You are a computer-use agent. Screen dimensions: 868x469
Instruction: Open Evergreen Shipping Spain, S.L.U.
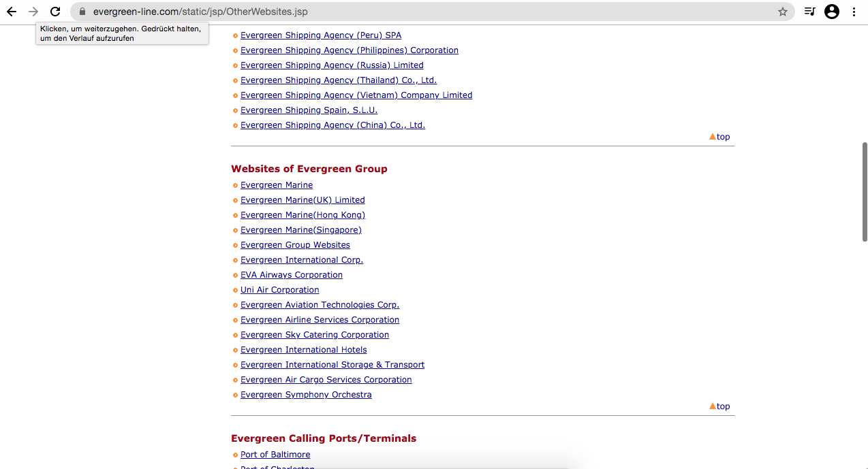[309, 110]
